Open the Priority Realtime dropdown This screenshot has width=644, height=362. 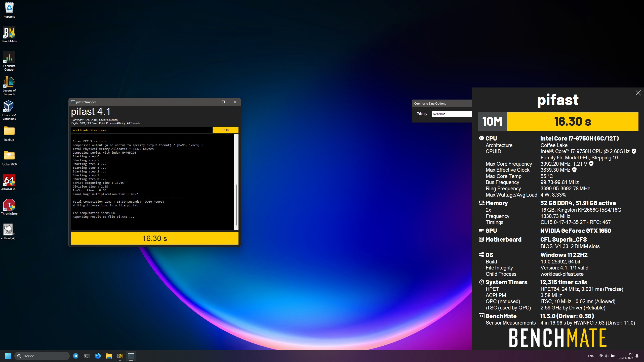452,114
